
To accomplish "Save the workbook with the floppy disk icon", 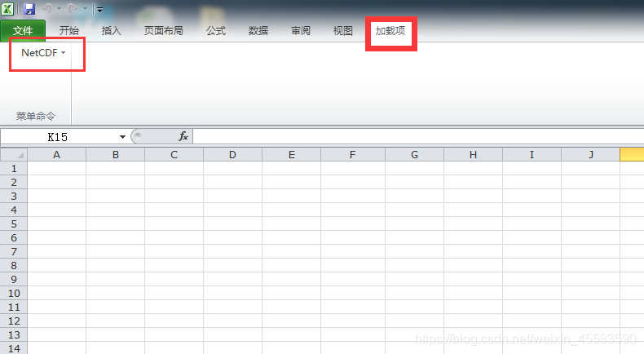I will 29,9.
